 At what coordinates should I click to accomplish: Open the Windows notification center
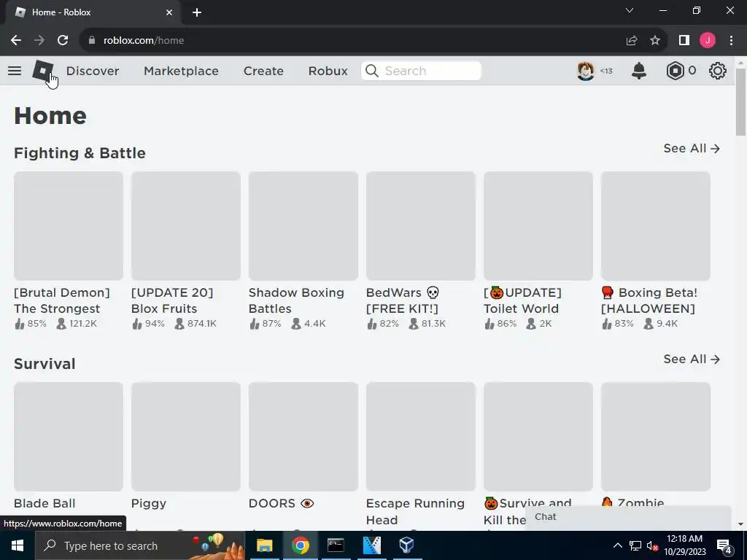pyautogui.click(x=724, y=546)
